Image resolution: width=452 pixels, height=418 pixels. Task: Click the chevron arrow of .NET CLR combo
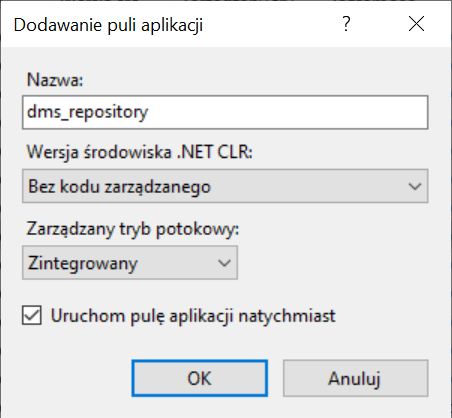pos(415,186)
